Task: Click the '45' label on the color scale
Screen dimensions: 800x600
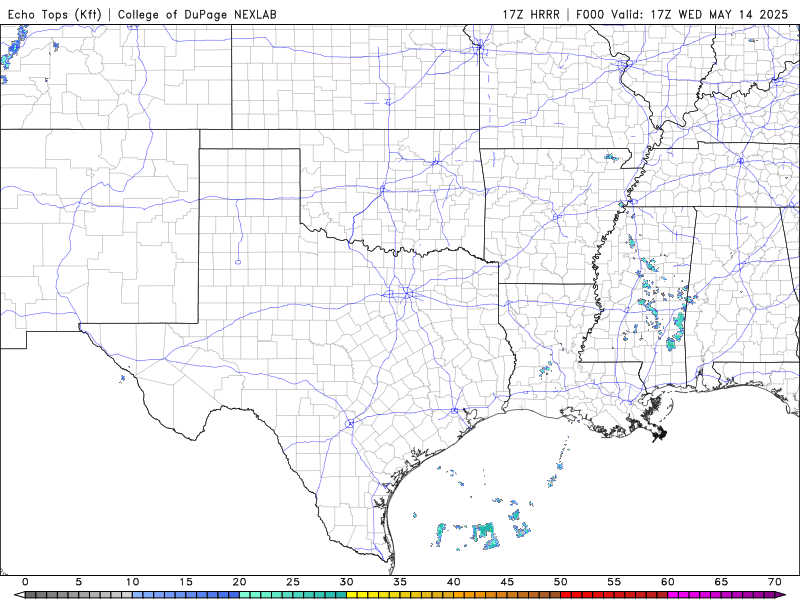Action: [507, 582]
